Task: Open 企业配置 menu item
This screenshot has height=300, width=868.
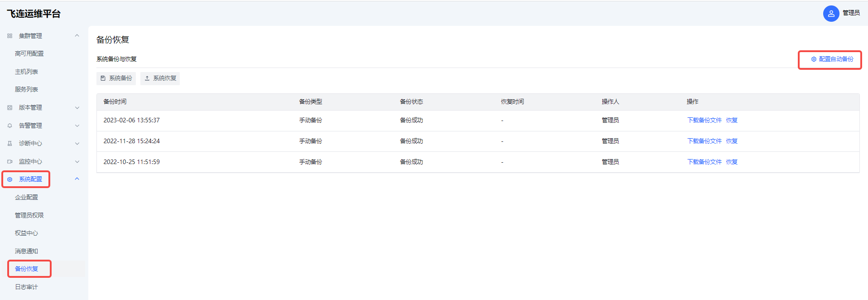Action: [26, 197]
